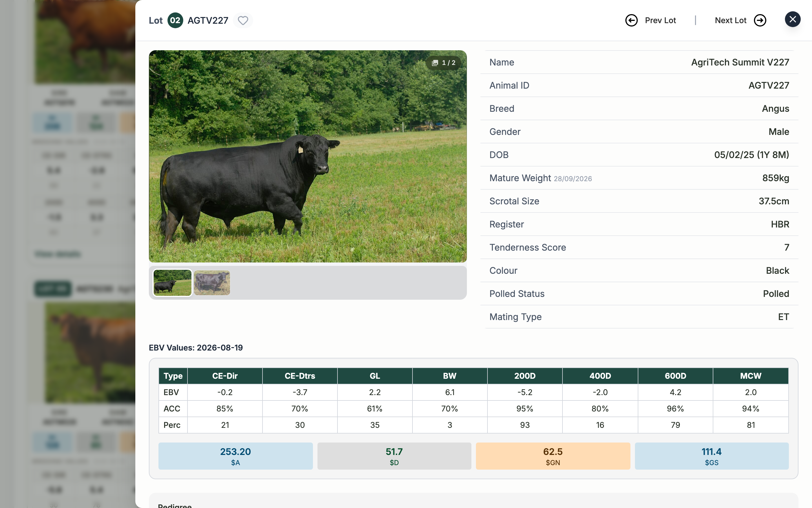This screenshot has height=508, width=812.
Task: Favorite lot AGTV227 with the heart icon
Action: [243, 21]
